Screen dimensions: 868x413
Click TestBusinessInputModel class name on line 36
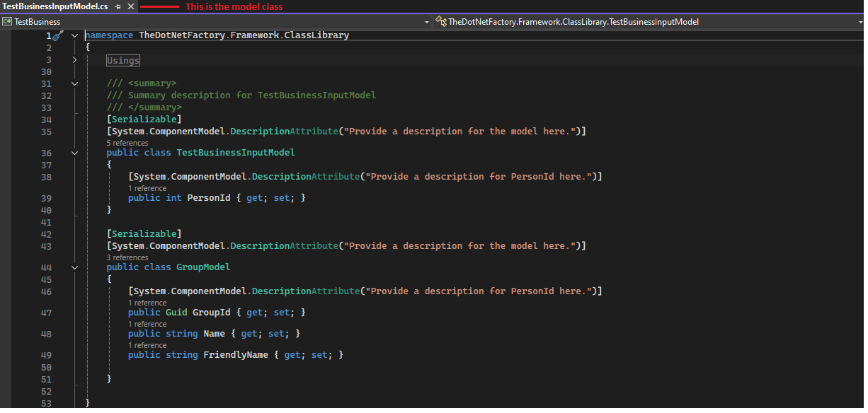point(236,153)
